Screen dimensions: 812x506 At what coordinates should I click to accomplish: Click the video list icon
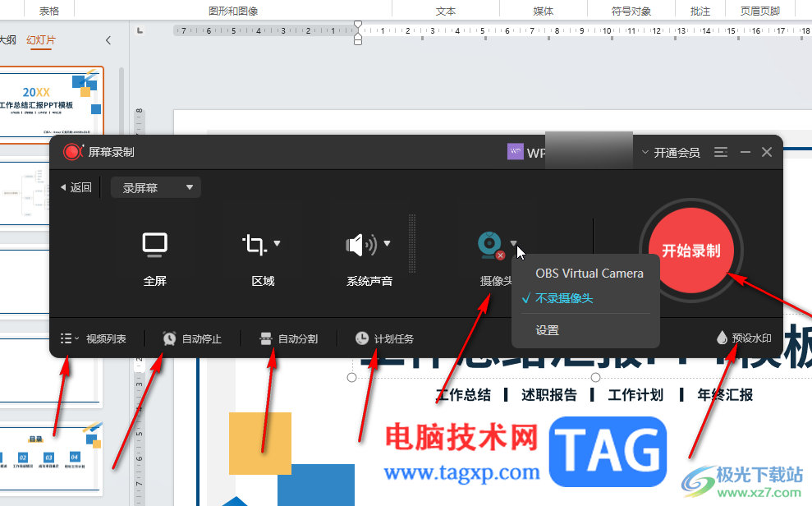coord(66,338)
